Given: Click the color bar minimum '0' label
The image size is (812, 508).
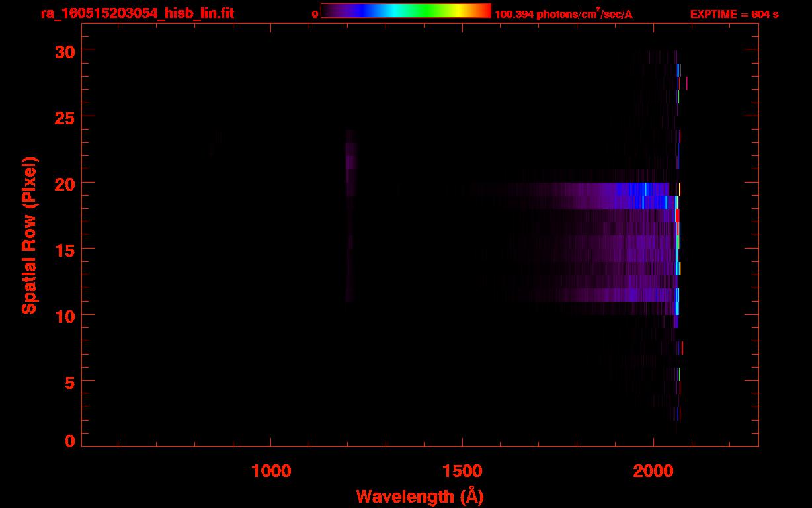Looking at the screenshot, I should tap(315, 14).
